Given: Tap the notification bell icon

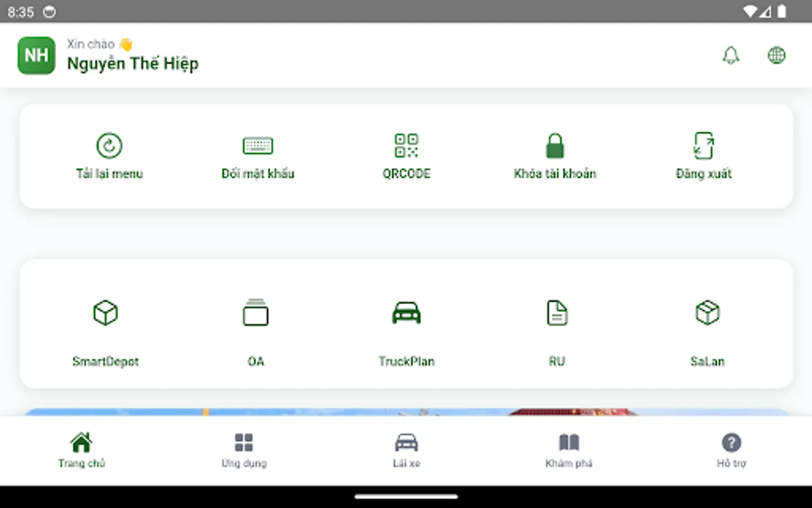Looking at the screenshot, I should [731, 55].
